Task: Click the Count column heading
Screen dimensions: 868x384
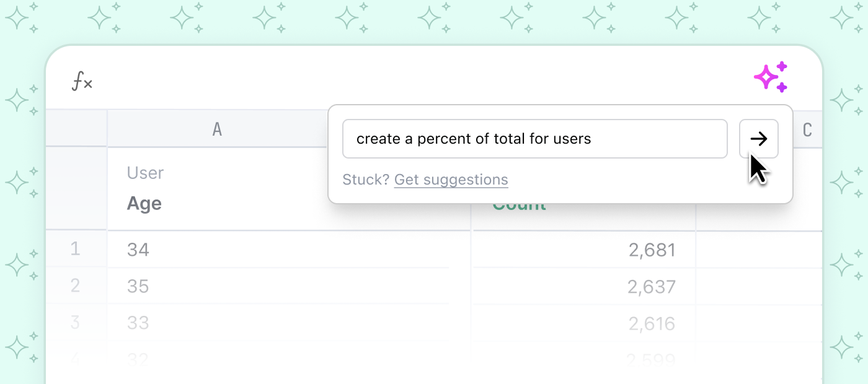Action: click(519, 206)
